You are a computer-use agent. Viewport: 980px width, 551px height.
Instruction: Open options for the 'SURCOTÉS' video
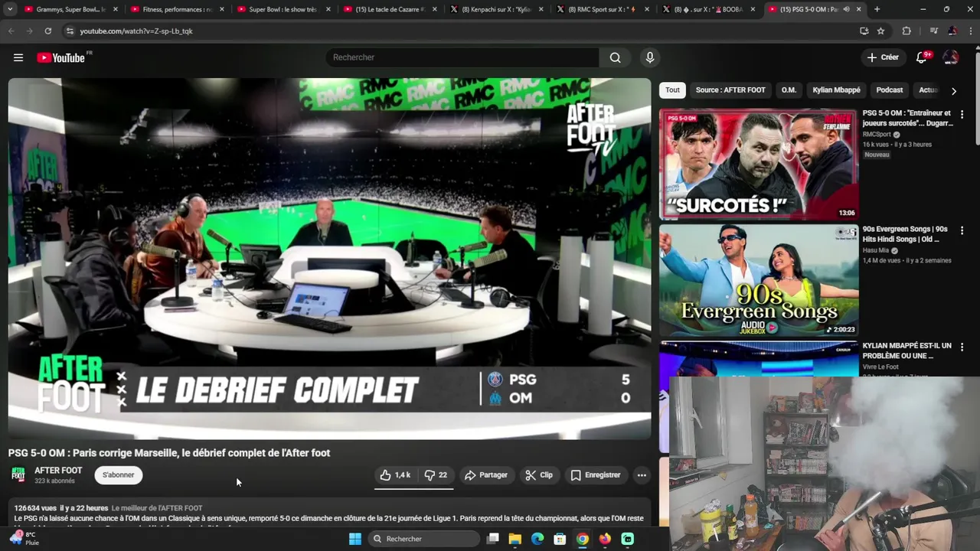click(x=962, y=114)
